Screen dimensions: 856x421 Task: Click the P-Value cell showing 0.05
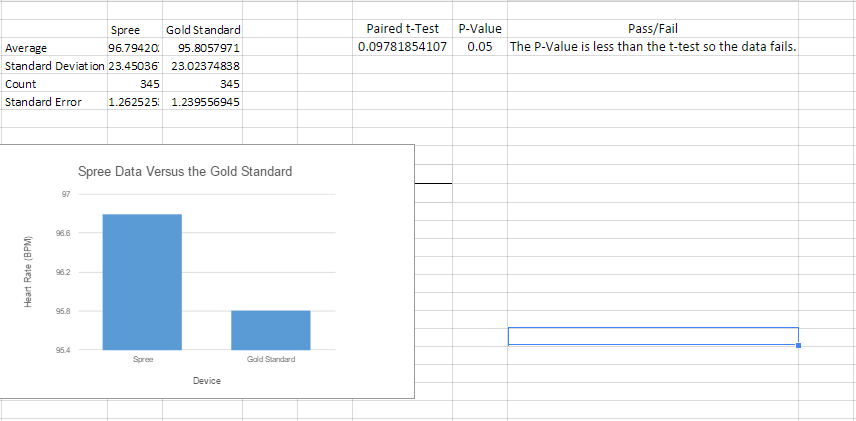click(479, 48)
